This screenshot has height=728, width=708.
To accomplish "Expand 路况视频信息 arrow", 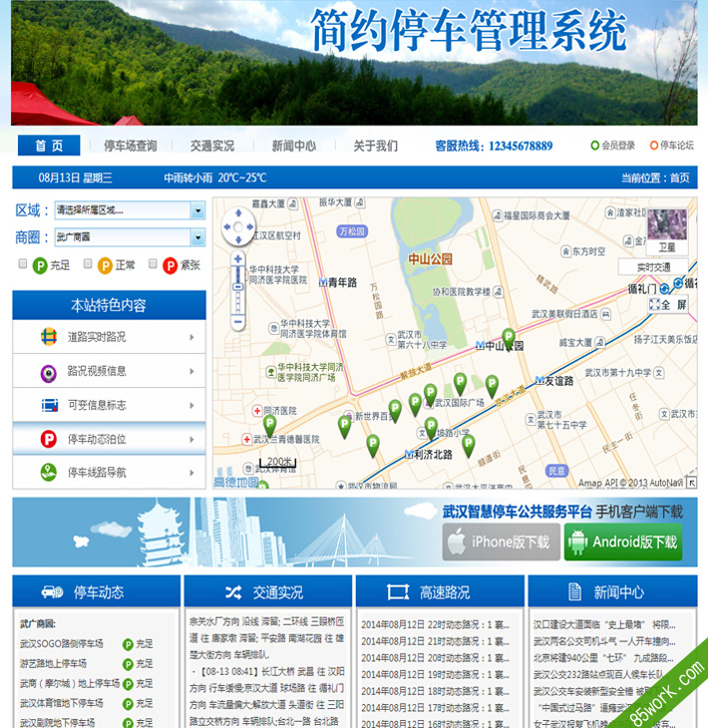I will click(x=191, y=371).
